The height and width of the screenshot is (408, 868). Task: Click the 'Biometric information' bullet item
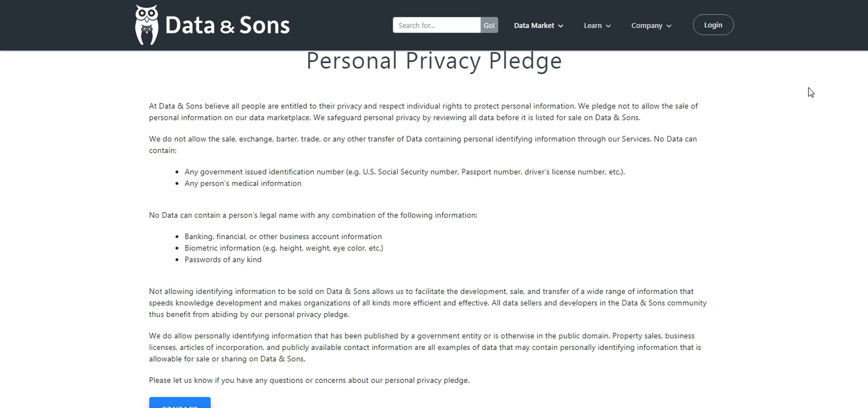[284, 248]
